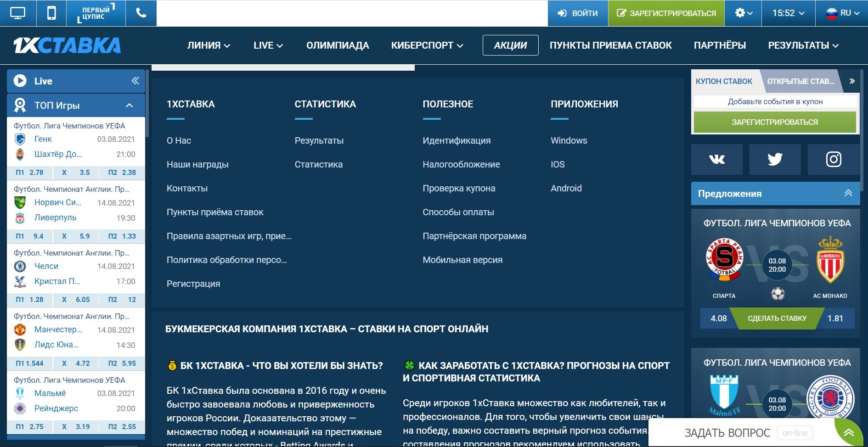The width and height of the screenshot is (868, 447).
Task: Open the Проверка купона link
Action: 459,188
